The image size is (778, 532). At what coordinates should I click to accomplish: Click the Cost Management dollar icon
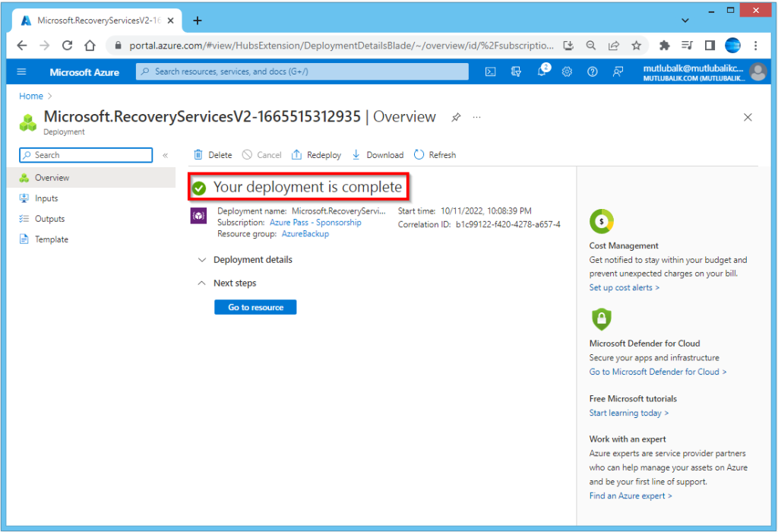[x=602, y=221]
